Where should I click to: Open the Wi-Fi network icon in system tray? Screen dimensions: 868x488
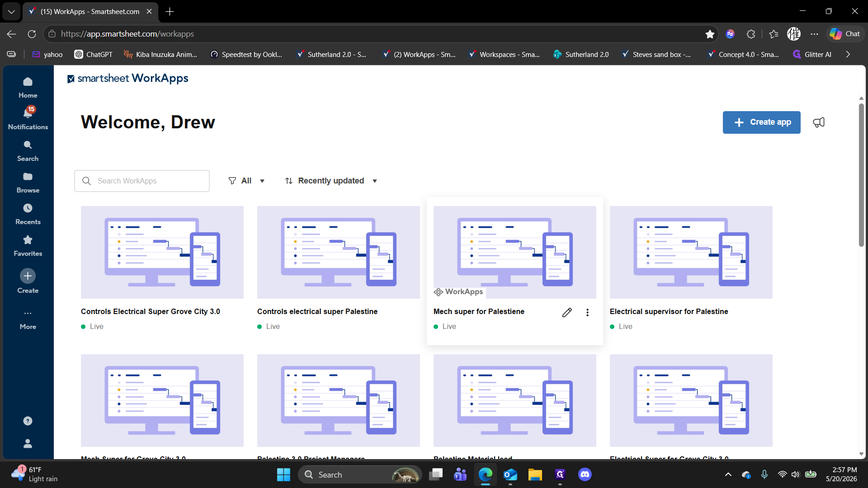click(782, 475)
